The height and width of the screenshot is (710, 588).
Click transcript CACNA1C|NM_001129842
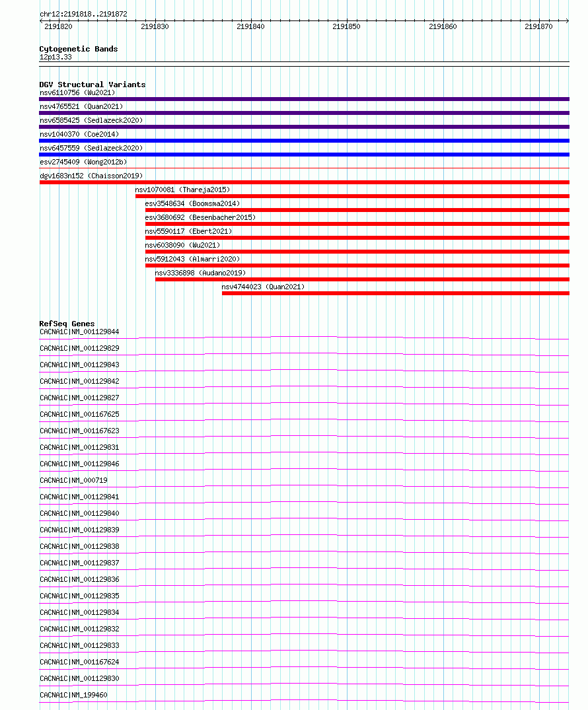pos(79,381)
